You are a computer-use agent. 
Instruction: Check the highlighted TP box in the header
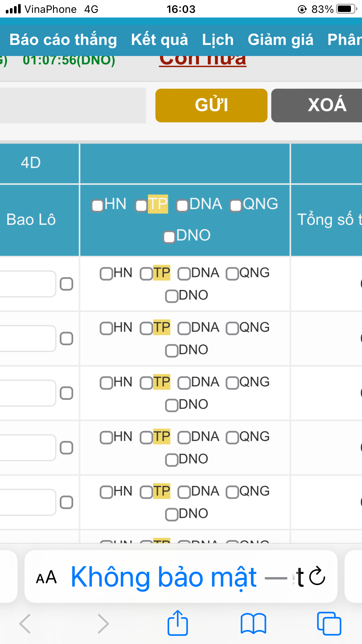142,206
